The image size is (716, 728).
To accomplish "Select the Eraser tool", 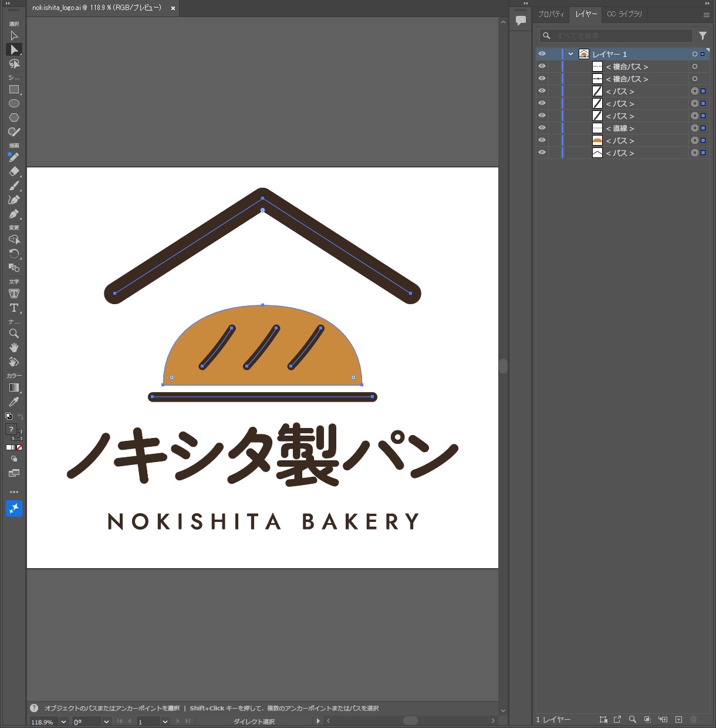I will coord(14,171).
